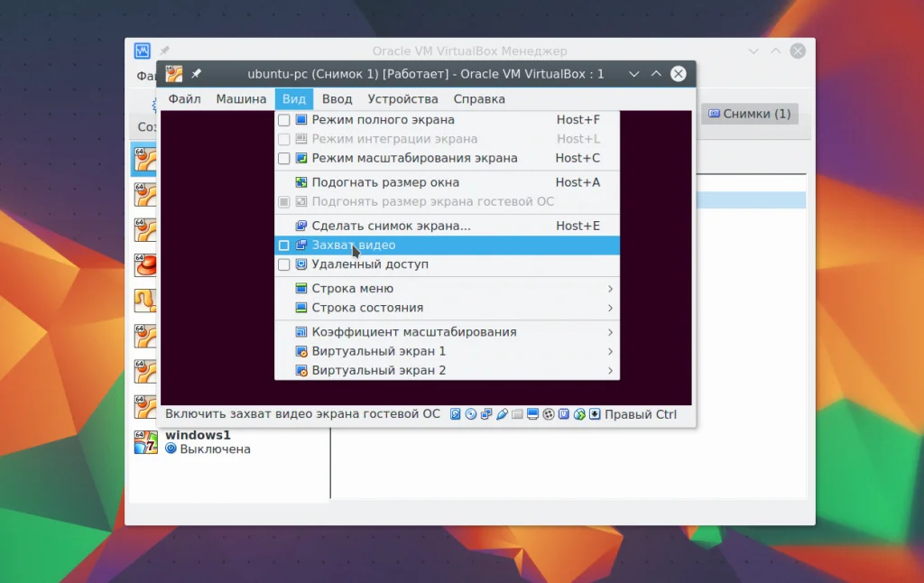Open the 'Машина' menu

tap(241, 99)
